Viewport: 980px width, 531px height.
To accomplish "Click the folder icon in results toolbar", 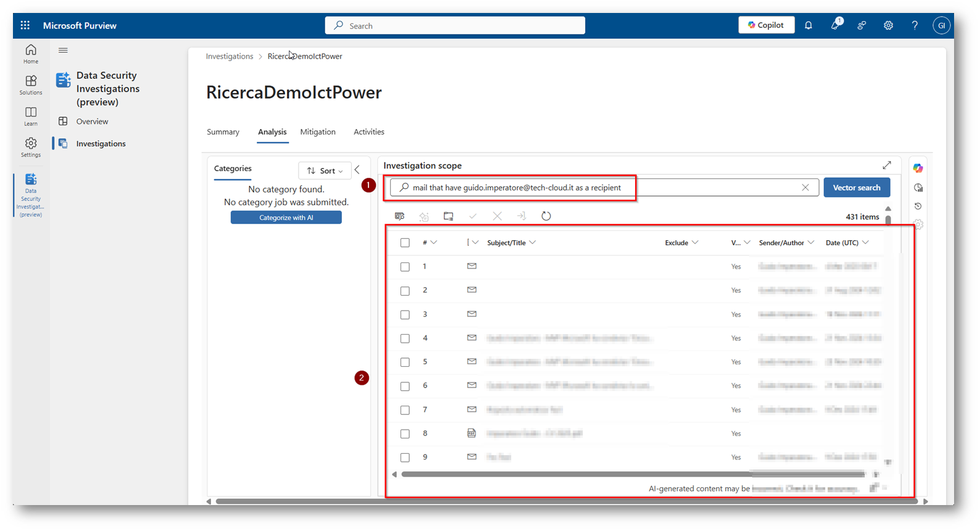I will pyautogui.click(x=449, y=216).
